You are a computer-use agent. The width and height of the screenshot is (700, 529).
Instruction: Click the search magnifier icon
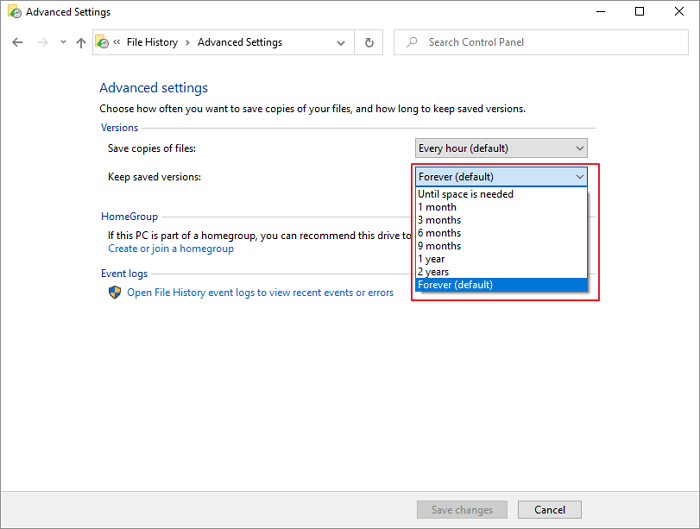(412, 43)
